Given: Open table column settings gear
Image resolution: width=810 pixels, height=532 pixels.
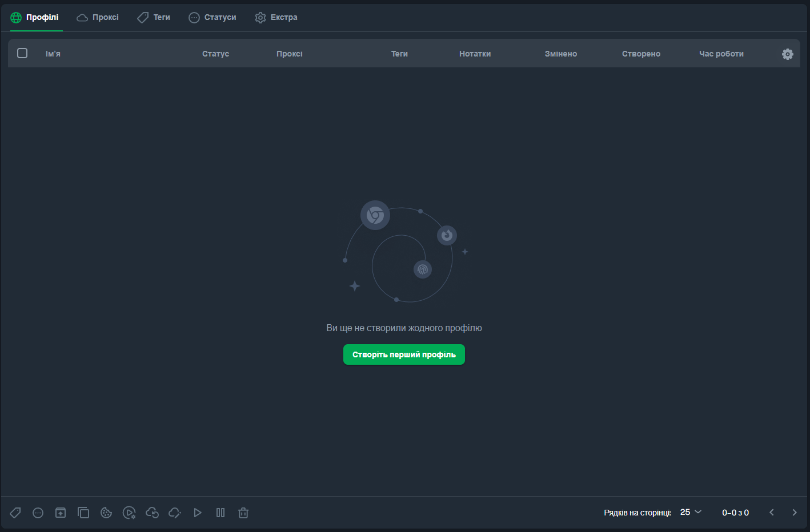Looking at the screenshot, I should tap(788, 54).
